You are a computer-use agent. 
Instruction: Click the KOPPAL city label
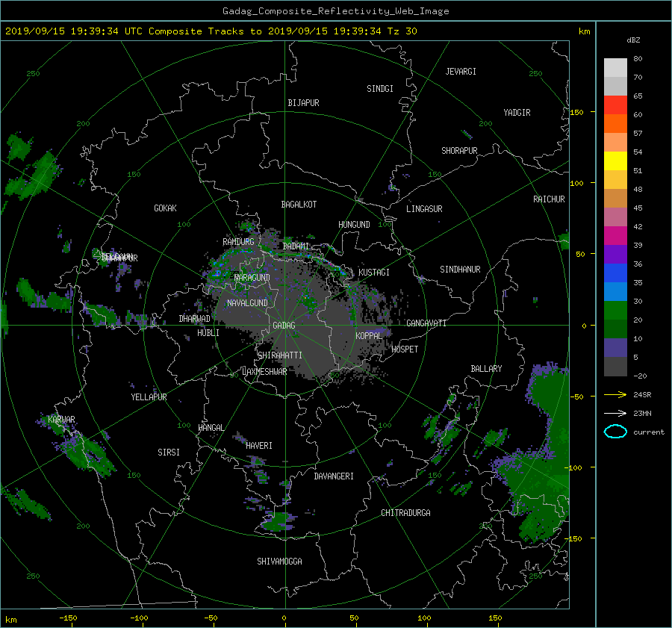pyautogui.click(x=369, y=335)
